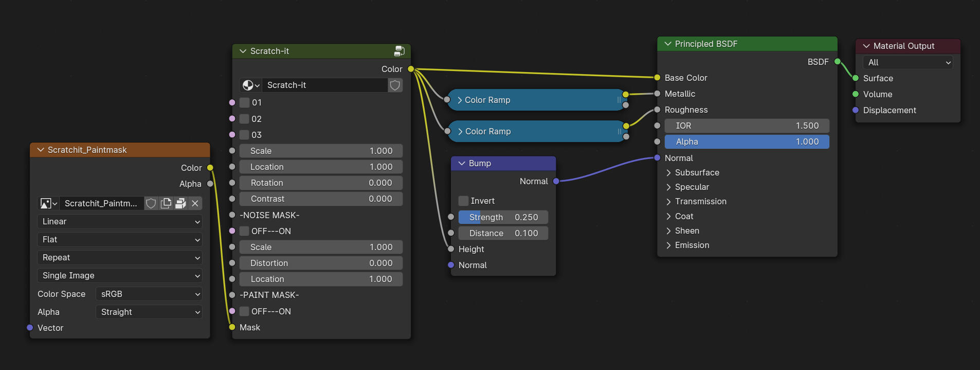Click the Strength slider in Bump node
The height and width of the screenshot is (370, 980).
[x=503, y=218]
